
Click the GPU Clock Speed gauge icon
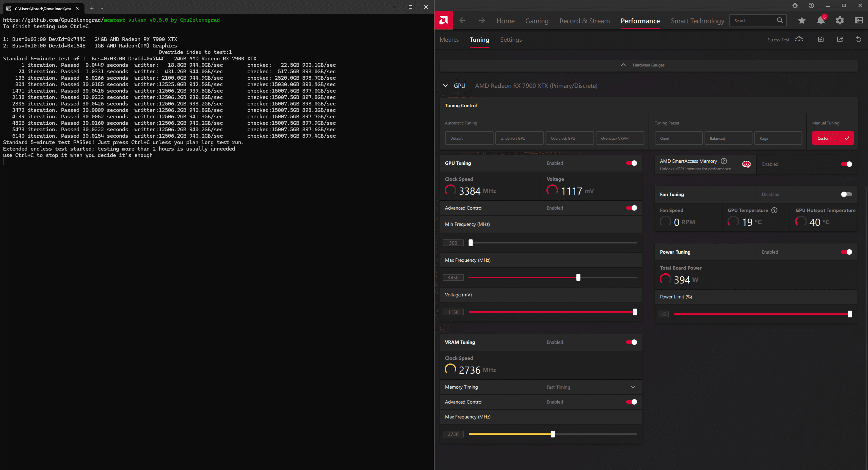(x=450, y=190)
